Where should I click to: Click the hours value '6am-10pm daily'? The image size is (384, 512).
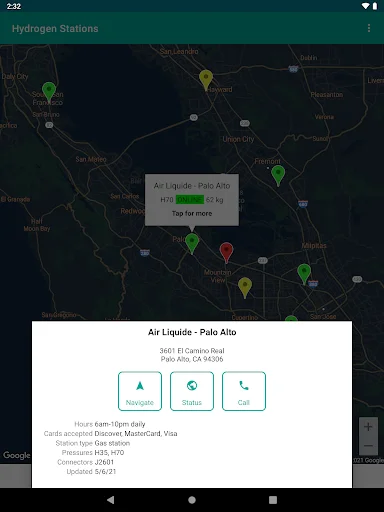coord(120,424)
